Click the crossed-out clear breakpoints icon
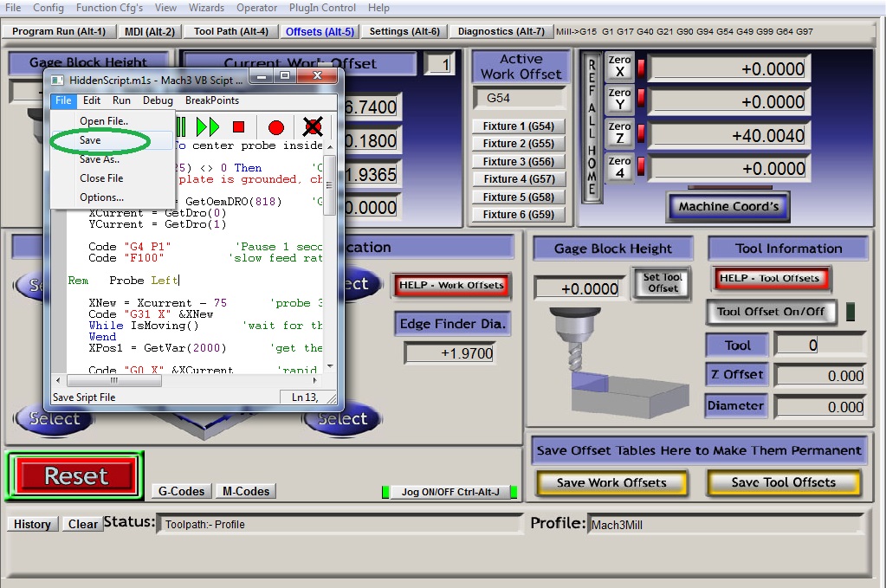 coord(313,127)
